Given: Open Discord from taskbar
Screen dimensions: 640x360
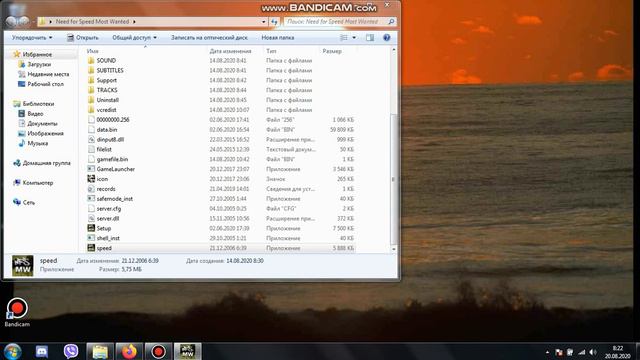Looking at the screenshot, I should click(x=42, y=351).
